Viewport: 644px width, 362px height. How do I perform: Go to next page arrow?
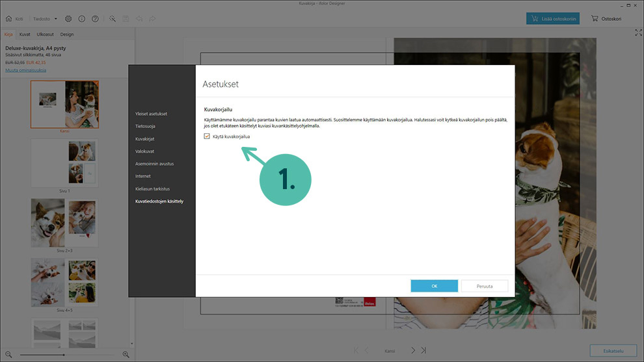(413, 350)
